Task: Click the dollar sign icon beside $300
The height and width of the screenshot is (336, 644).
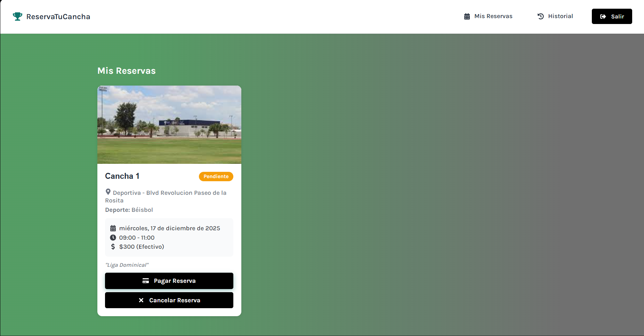Action: 113,247
